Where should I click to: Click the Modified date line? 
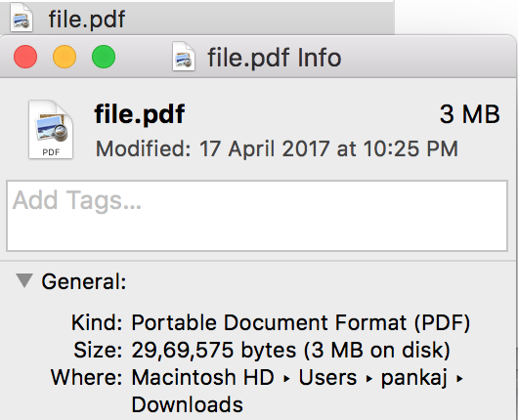click(x=277, y=148)
